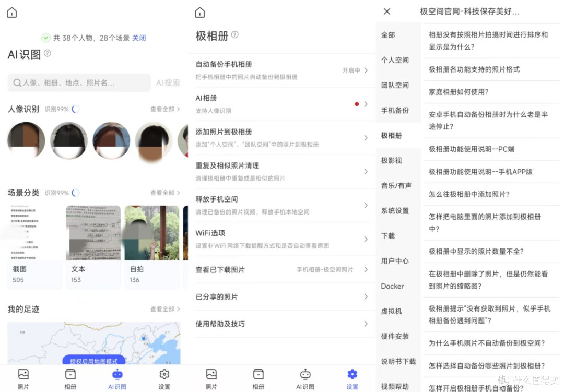The width and height of the screenshot is (564, 392).
Task: Select 用户中心 help category
Action: 395,261
